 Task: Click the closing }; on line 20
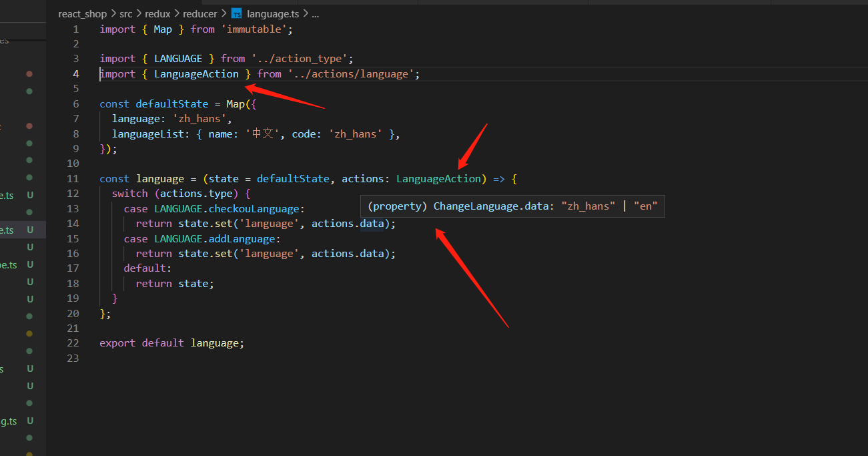[105, 314]
